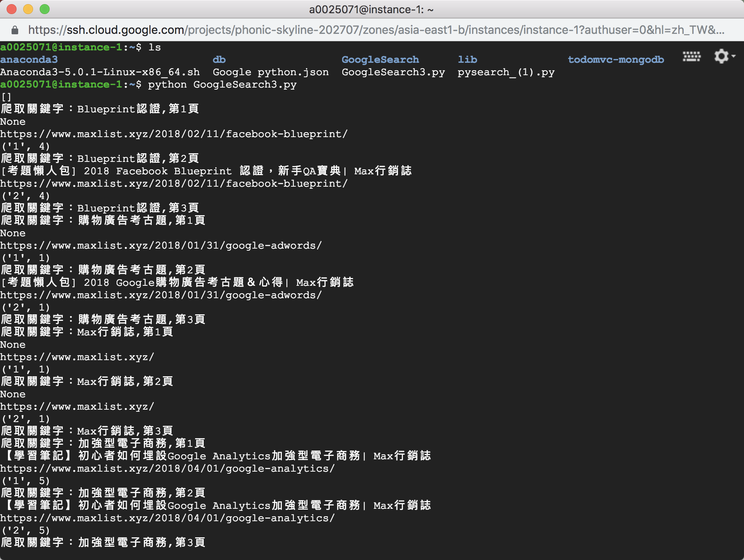Click the python GoogleSearch3.py command line

pyautogui.click(x=148, y=85)
